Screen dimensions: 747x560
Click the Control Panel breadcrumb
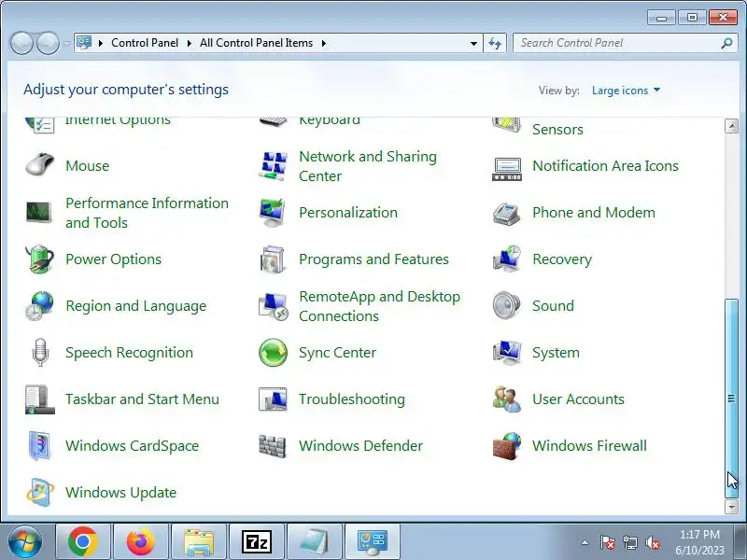145,43
